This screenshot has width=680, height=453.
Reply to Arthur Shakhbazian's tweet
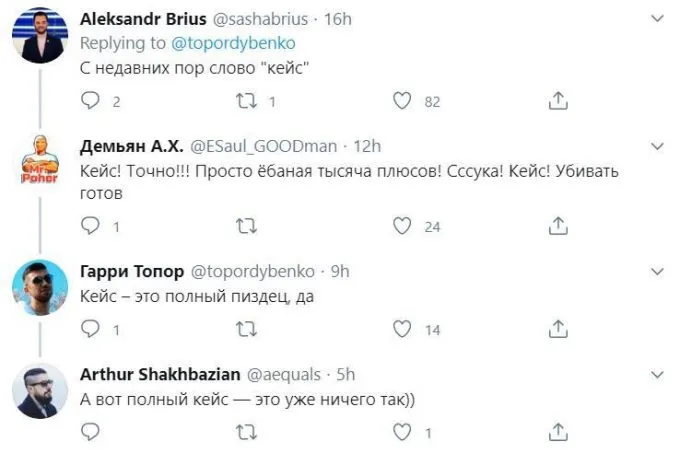pyautogui.click(x=91, y=432)
